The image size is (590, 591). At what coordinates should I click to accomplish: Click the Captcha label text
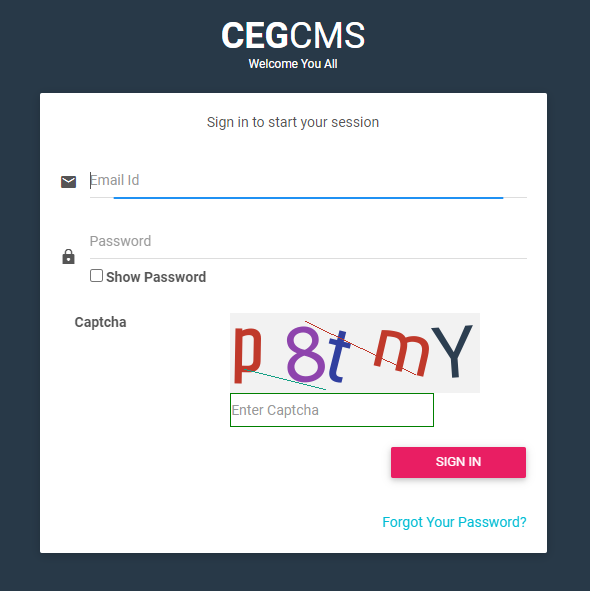(x=100, y=322)
